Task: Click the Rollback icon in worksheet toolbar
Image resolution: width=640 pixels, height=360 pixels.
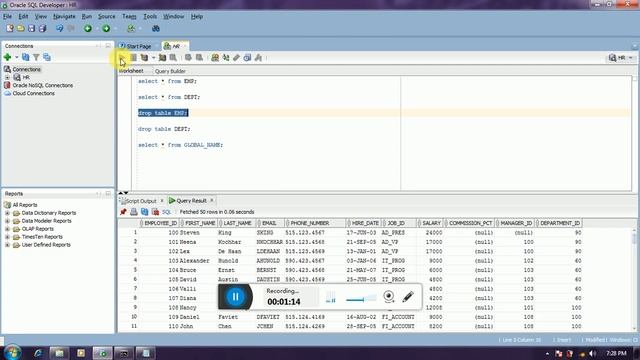Action: coord(199,58)
